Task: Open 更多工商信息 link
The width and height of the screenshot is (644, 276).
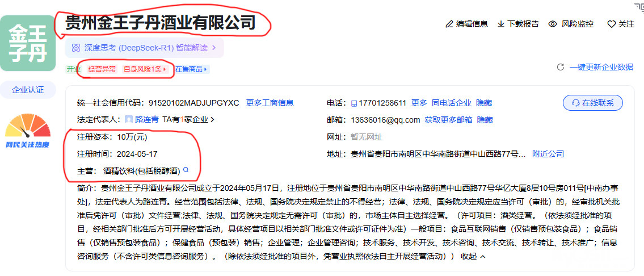Action: click(270, 103)
